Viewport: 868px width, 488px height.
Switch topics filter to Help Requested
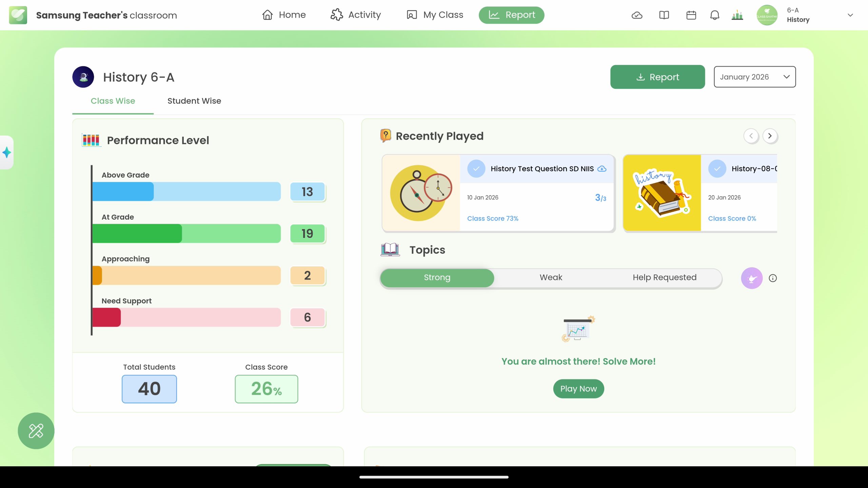[664, 278]
